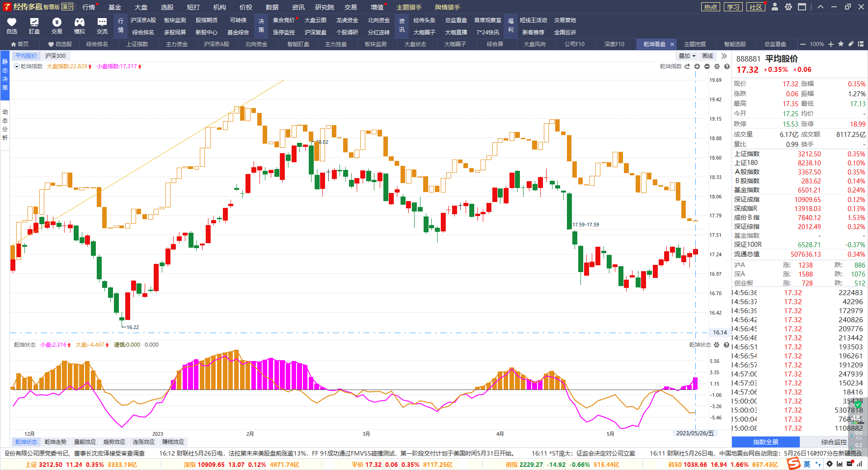This screenshot has width=868, height=470.
Task: Open the 交易 trade yuan icon
Action: pos(57,22)
